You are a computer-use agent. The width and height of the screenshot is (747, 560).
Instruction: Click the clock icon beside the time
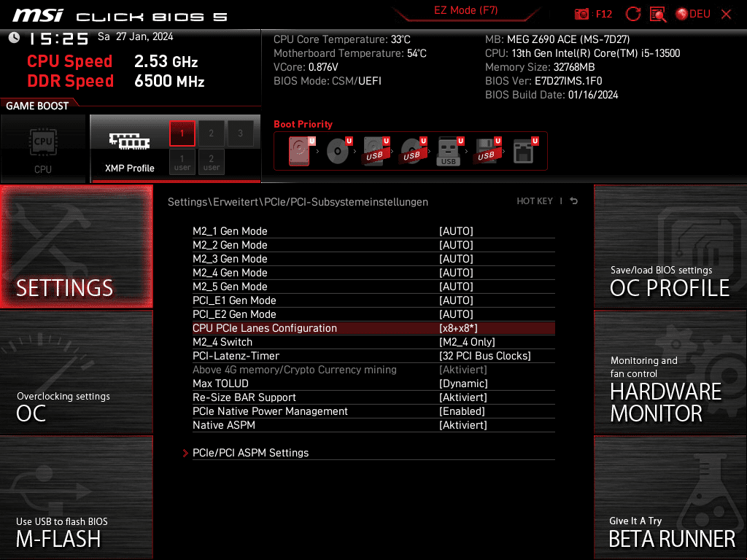click(x=15, y=38)
